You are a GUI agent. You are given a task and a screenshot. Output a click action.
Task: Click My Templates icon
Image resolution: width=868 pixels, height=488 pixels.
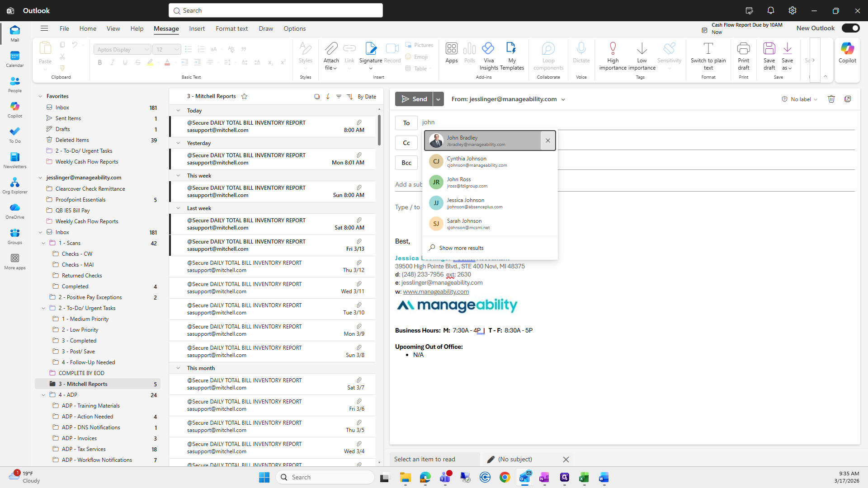click(x=511, y=49)
